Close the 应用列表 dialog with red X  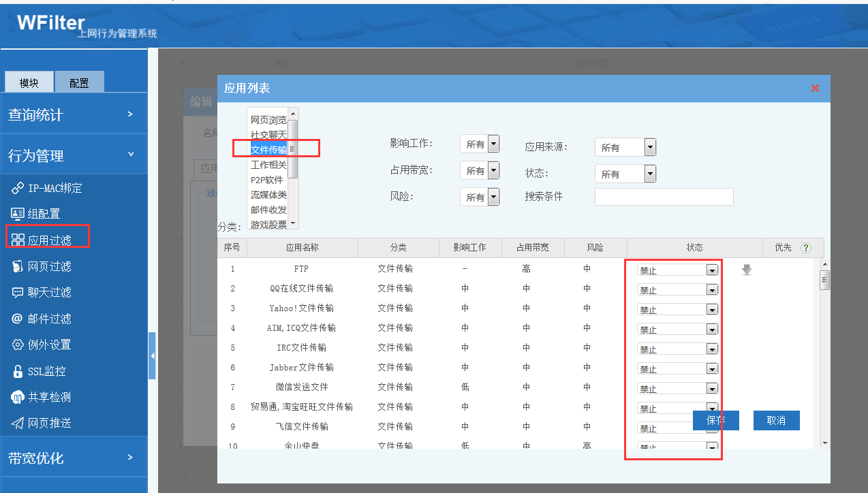click(815, 89)
